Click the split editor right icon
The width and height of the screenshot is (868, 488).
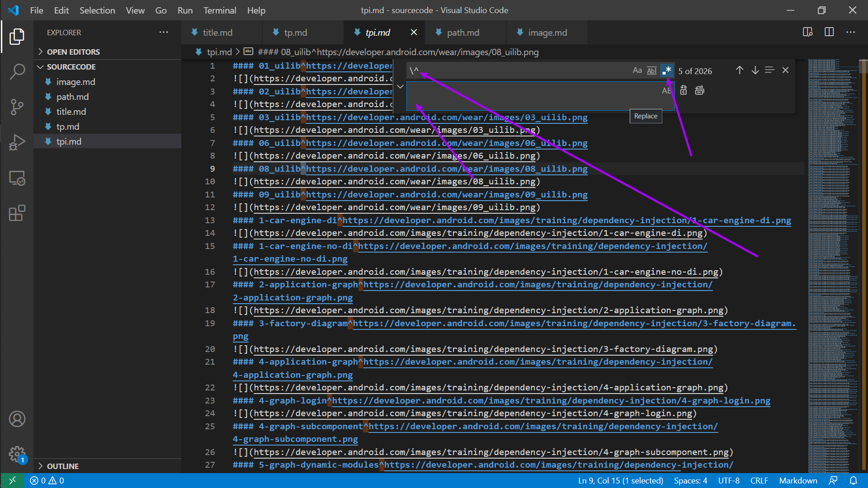[829, 32]
